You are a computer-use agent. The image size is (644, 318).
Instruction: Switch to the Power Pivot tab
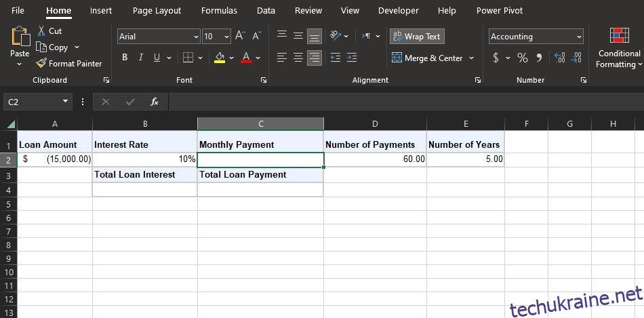(x=500, y=11)
